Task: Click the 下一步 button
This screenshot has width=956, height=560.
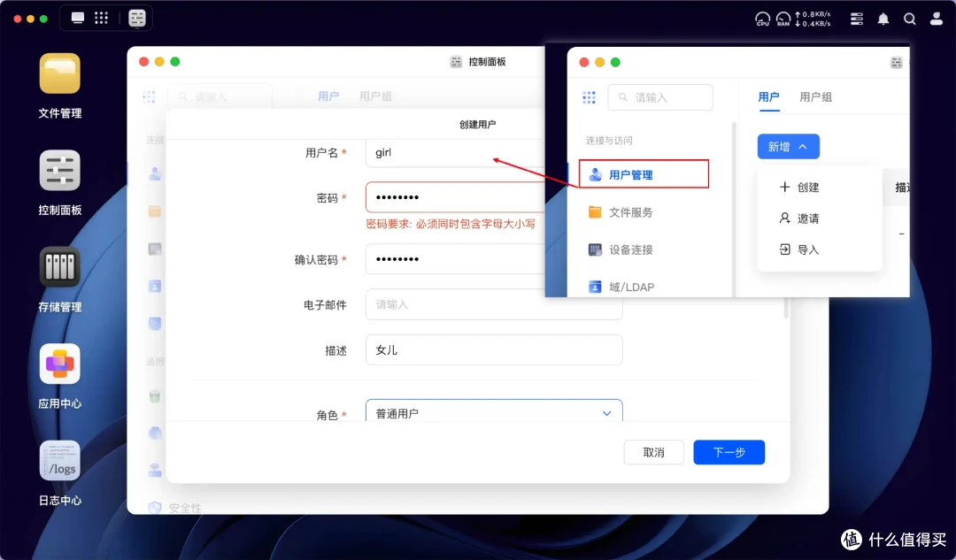Action: [x=729, y=452]
